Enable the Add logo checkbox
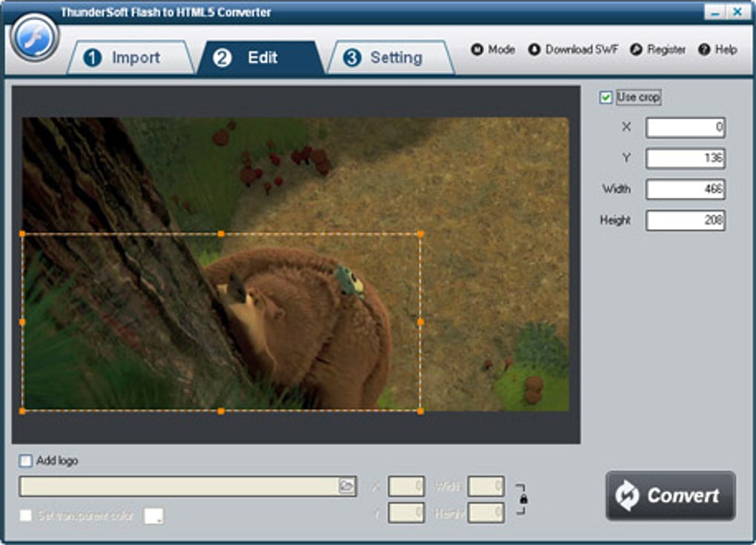The image size is (756, 545). pos(25,460)
